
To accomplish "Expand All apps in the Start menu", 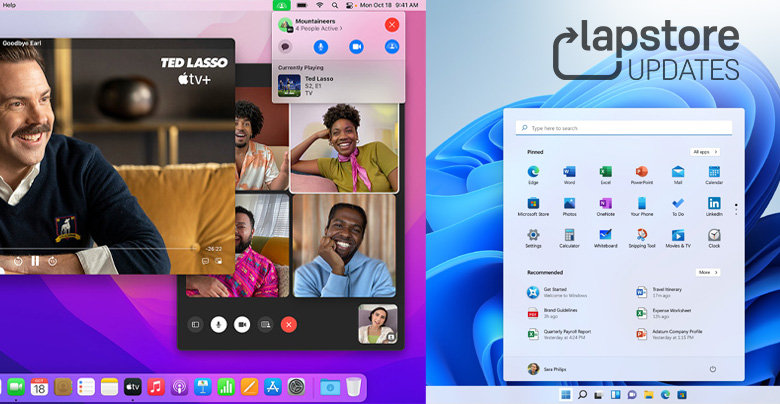I will coord(705,152).
